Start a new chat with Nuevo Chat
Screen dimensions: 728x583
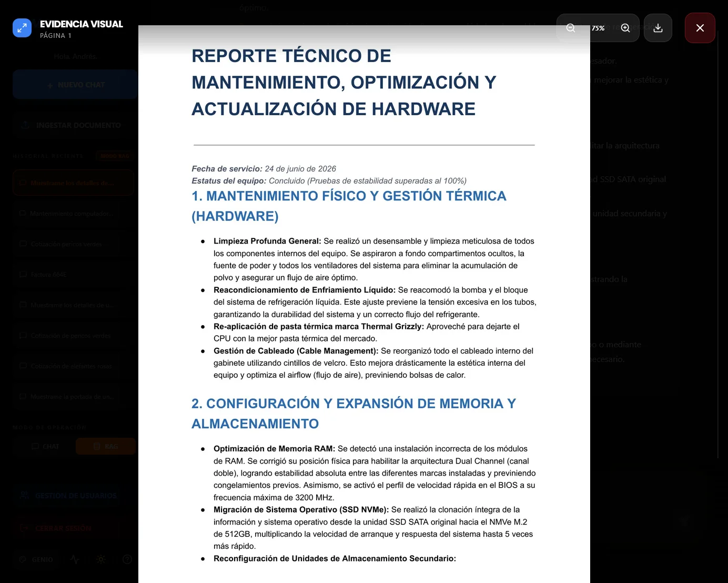75,85
